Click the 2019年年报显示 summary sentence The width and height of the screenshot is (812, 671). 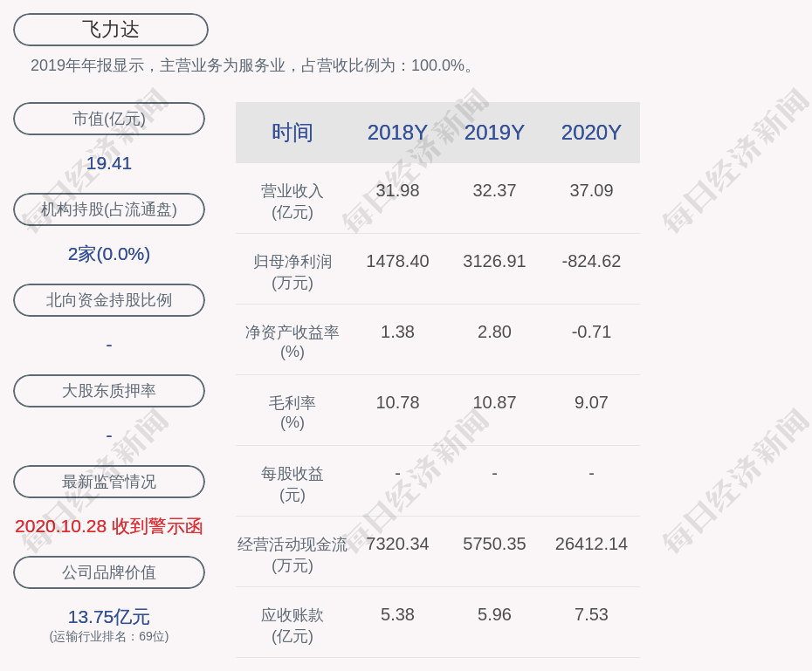coord(251,65)
